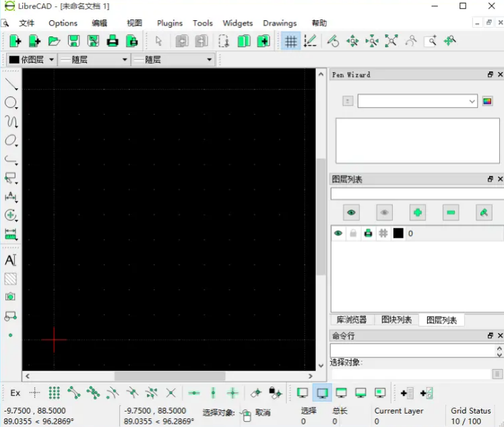The height and width of the screenshot is (427, 504).
Task: Open print preview from the toolbar
Action: point(132,41)
